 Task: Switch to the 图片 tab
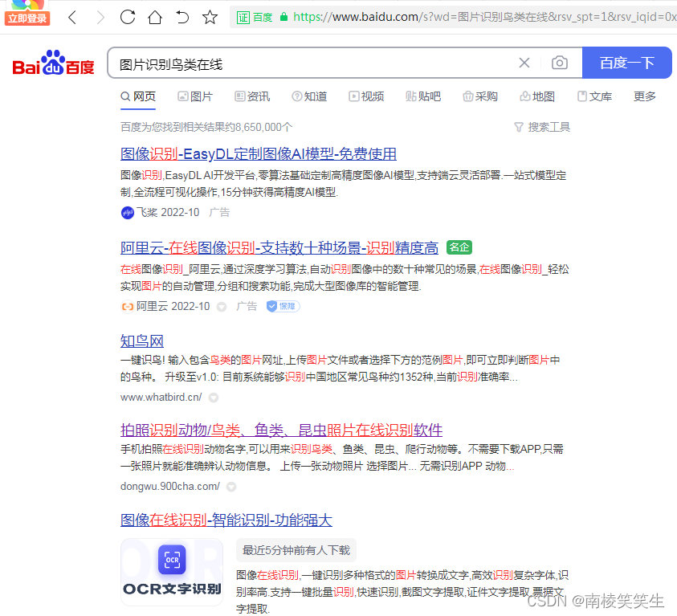point(195,96)
